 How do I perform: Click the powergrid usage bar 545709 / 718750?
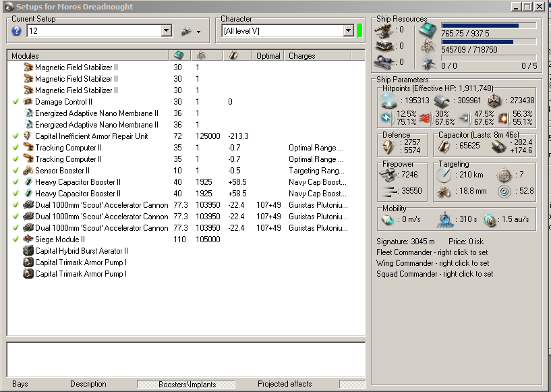coord(489,42)
